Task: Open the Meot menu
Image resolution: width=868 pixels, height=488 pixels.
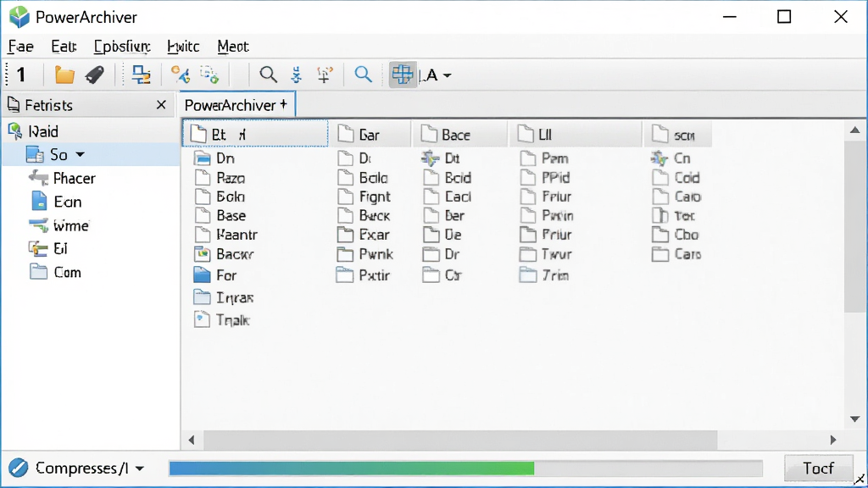Action: 233,47
